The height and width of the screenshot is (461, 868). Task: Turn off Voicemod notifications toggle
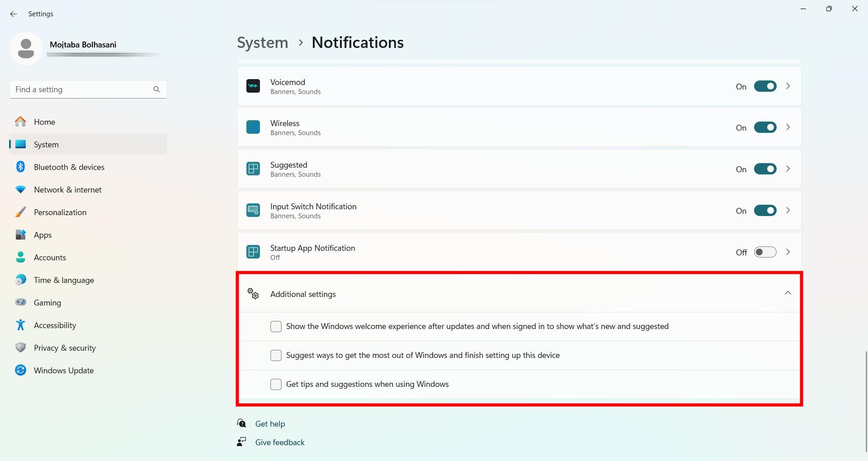[x=765, y=86]
